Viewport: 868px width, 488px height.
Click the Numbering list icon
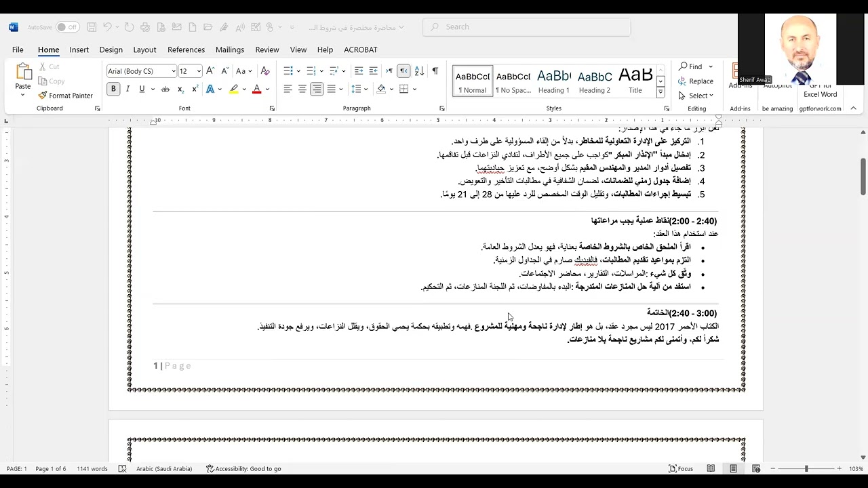[x=311, y=71]
